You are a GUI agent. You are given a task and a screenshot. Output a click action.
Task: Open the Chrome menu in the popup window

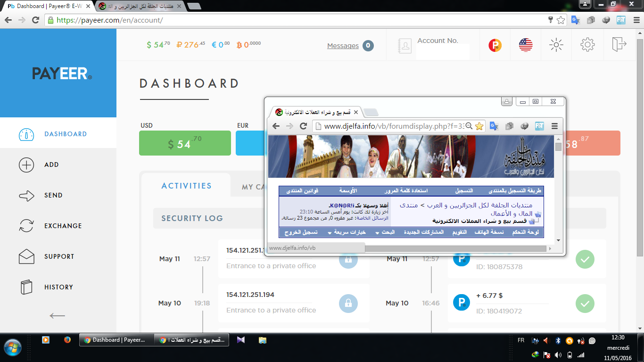[x=554, y=126]
